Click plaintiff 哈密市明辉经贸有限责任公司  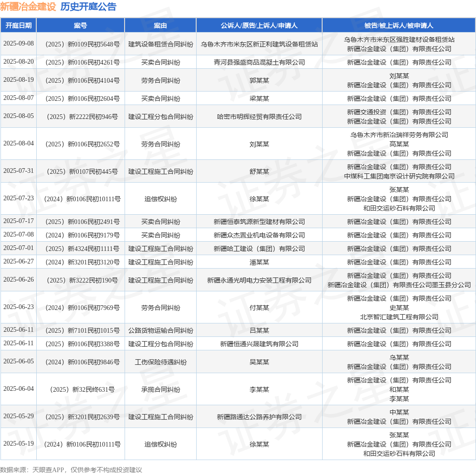pos(259,117)
